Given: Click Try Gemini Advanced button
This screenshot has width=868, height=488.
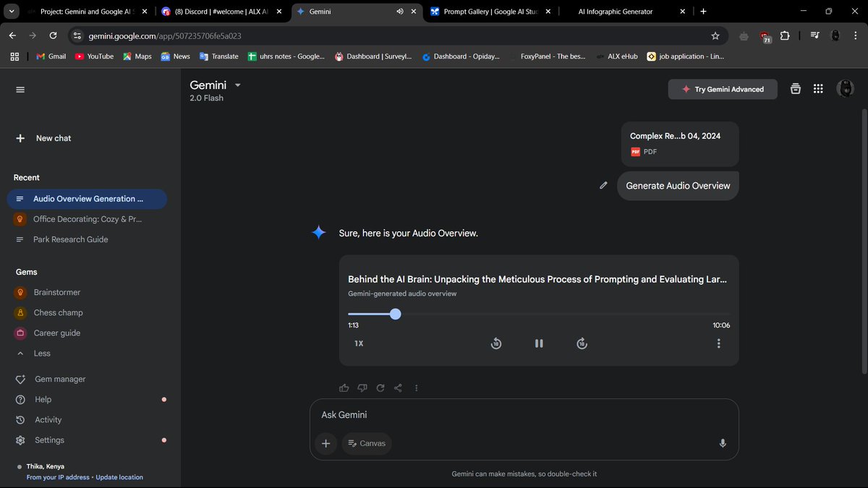Looking at the screenshot, I should tap(723, 90).
